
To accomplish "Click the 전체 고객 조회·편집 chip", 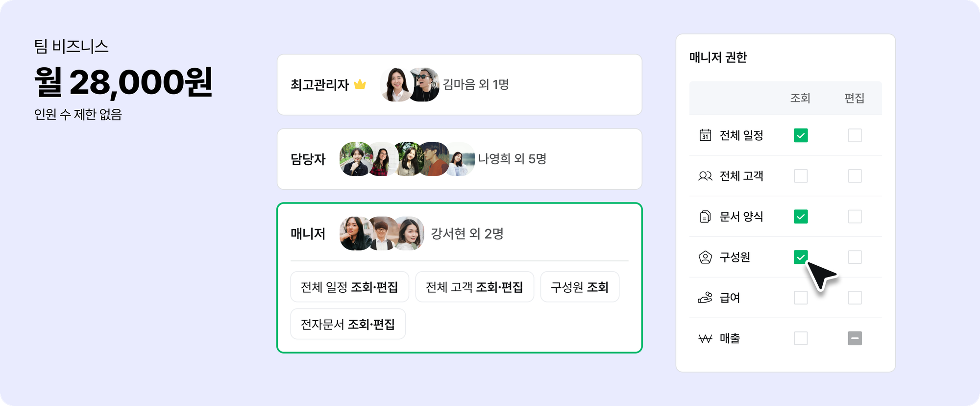I will click(474, 287).
